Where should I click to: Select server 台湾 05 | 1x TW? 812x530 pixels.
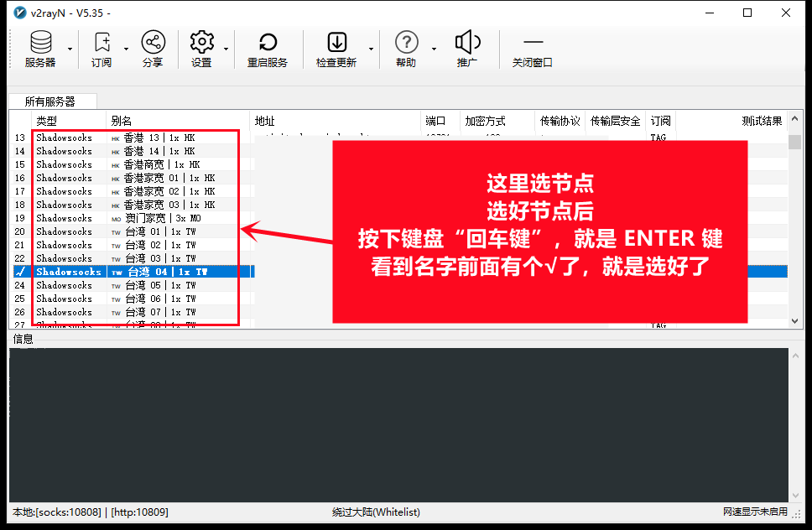pyautogui.click(x=154, y=286)
